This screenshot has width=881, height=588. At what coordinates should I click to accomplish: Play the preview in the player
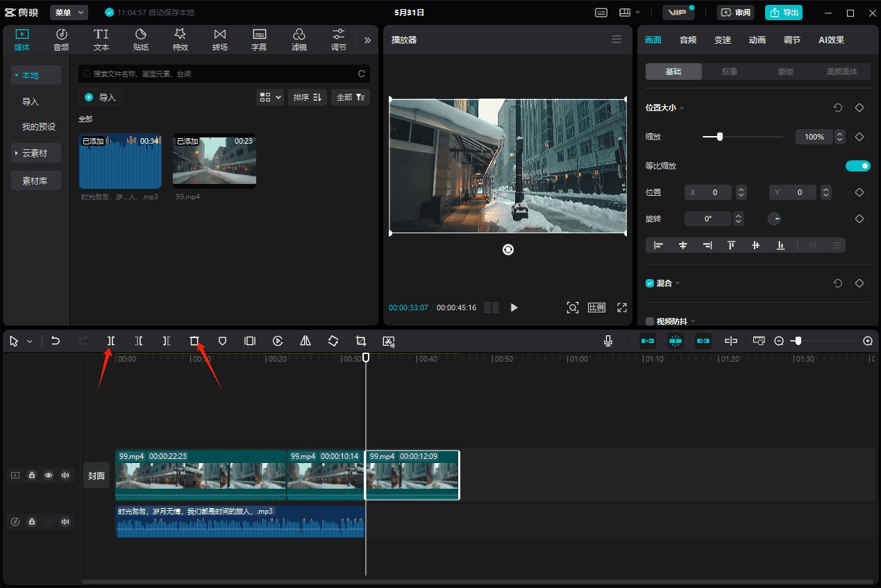[x=514, y=308]
